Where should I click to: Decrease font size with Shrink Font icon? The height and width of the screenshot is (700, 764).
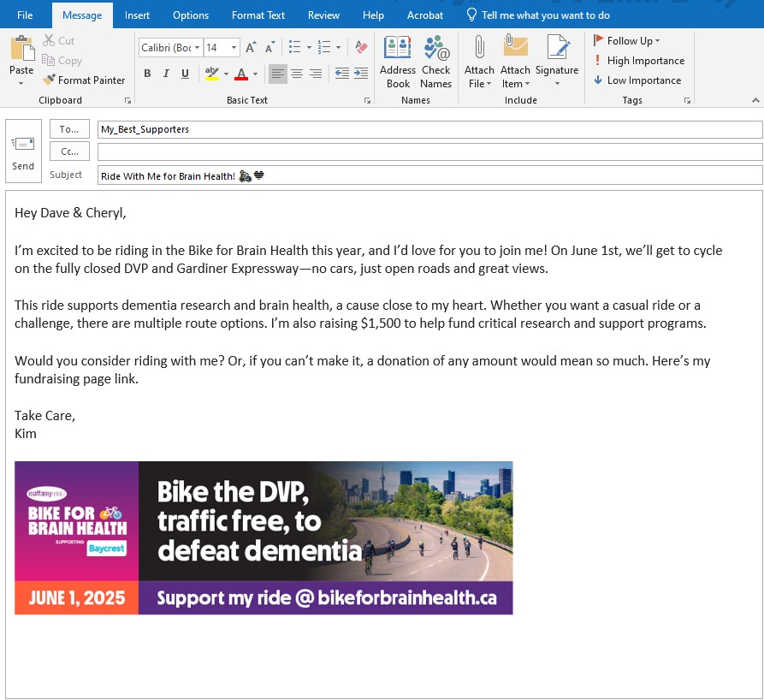pyautogui.click(x=269, y=47)
